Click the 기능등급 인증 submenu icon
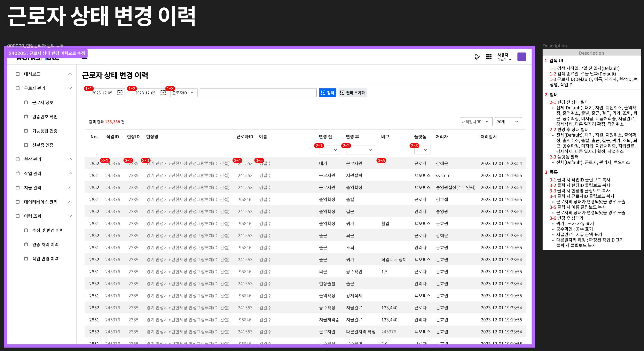 (26, 131)
